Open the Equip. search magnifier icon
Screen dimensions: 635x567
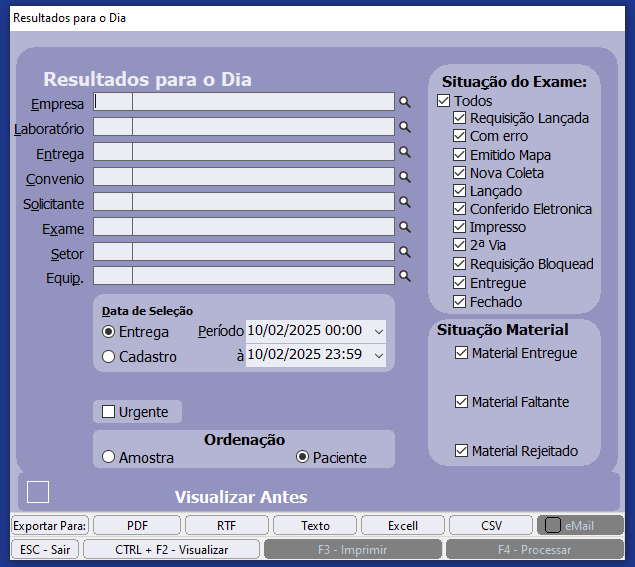coord(405,276)
